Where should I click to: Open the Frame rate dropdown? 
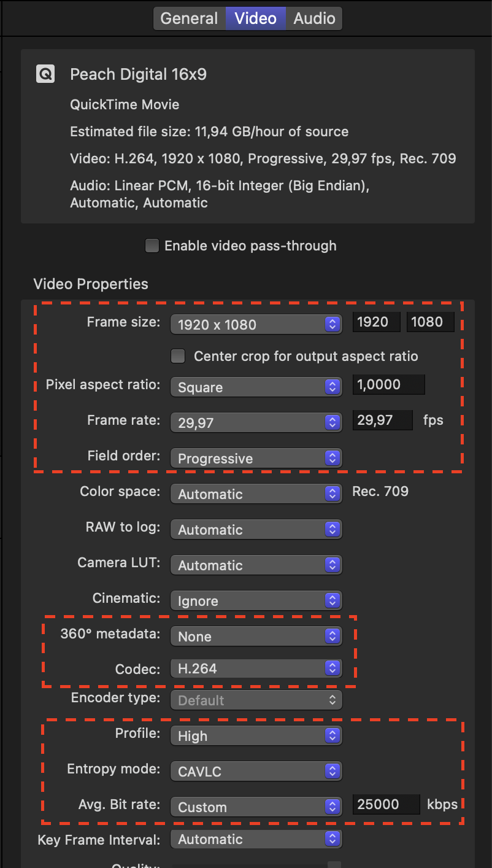256,422
